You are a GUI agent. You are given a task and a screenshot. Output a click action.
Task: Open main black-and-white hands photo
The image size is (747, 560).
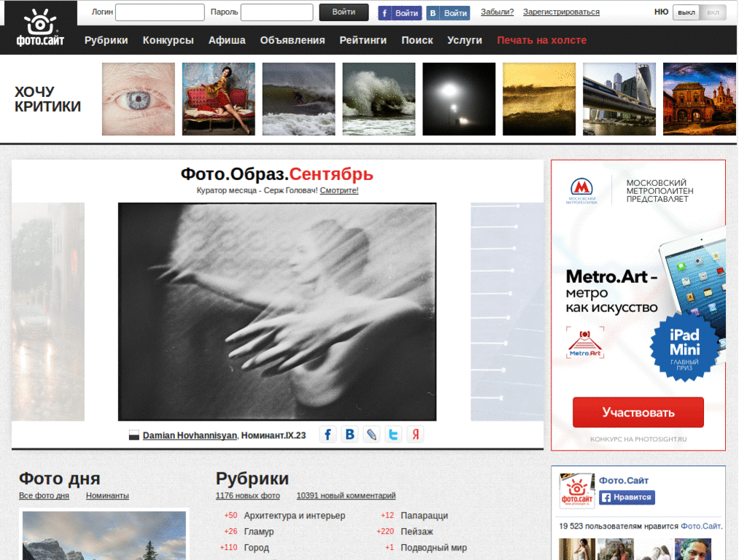[277, 312]
